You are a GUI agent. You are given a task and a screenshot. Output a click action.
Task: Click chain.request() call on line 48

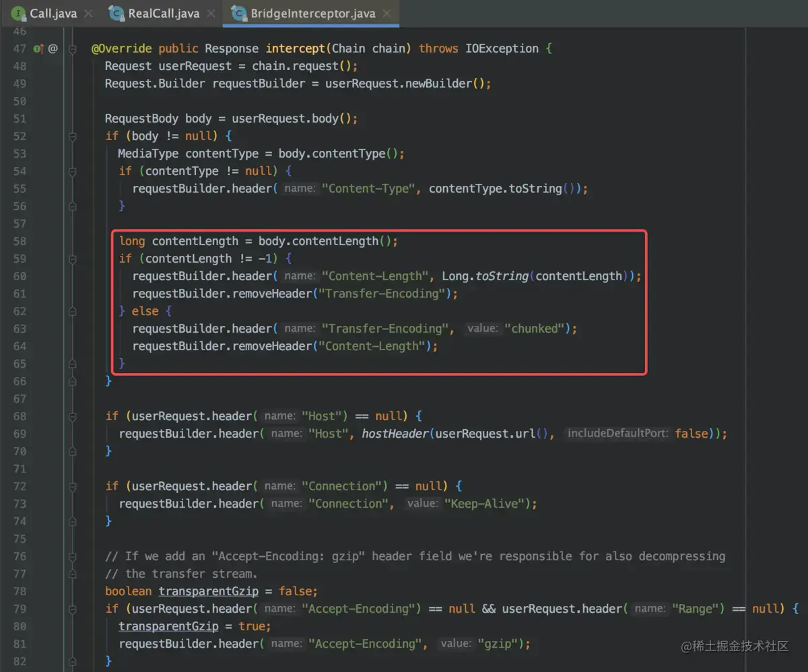[x=302, y=66]
